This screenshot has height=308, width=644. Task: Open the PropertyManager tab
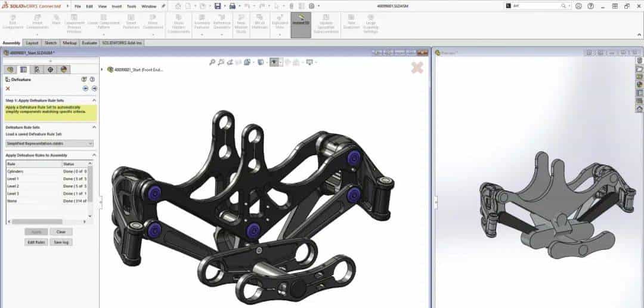[x=23, y=69]
